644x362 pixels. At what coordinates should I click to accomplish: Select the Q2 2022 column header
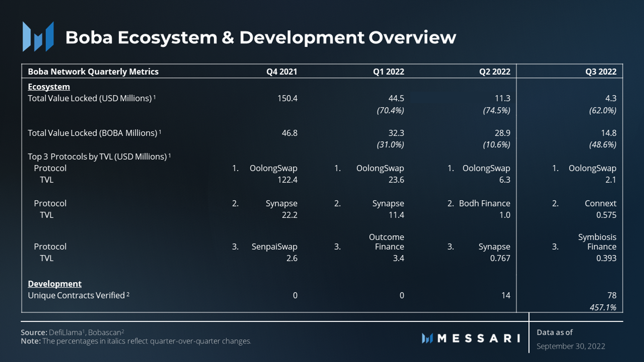(494, 72)
